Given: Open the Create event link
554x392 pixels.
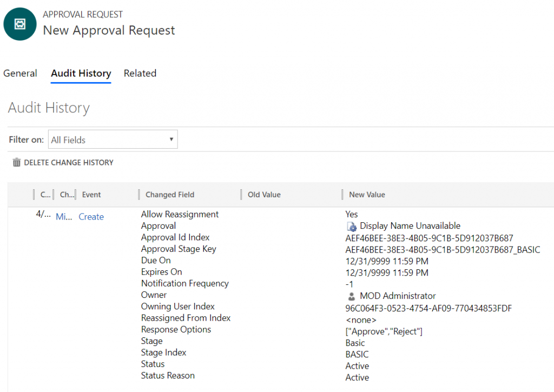Looking at the screenshot, I should point(91,216).
